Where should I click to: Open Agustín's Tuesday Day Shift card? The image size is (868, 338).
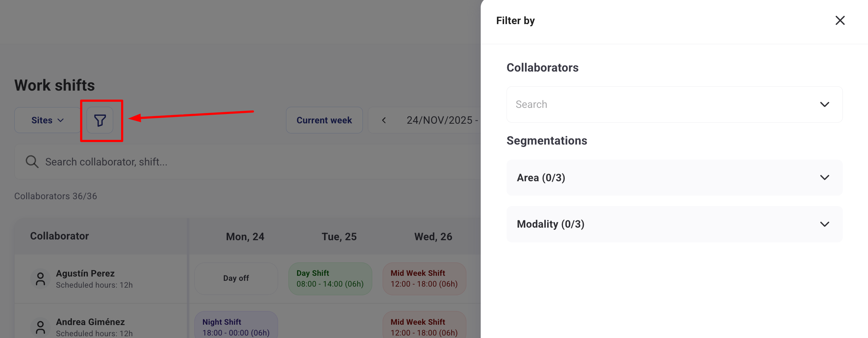pos(330,279)
